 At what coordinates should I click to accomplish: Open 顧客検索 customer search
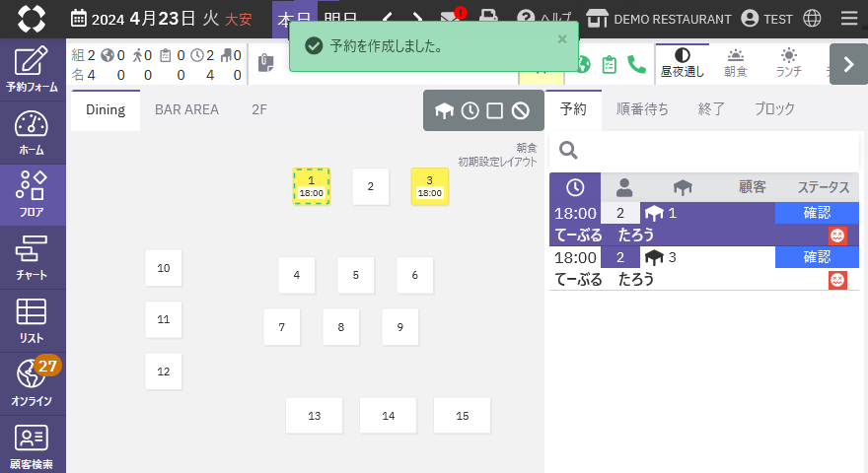click(x=33, y=443)
